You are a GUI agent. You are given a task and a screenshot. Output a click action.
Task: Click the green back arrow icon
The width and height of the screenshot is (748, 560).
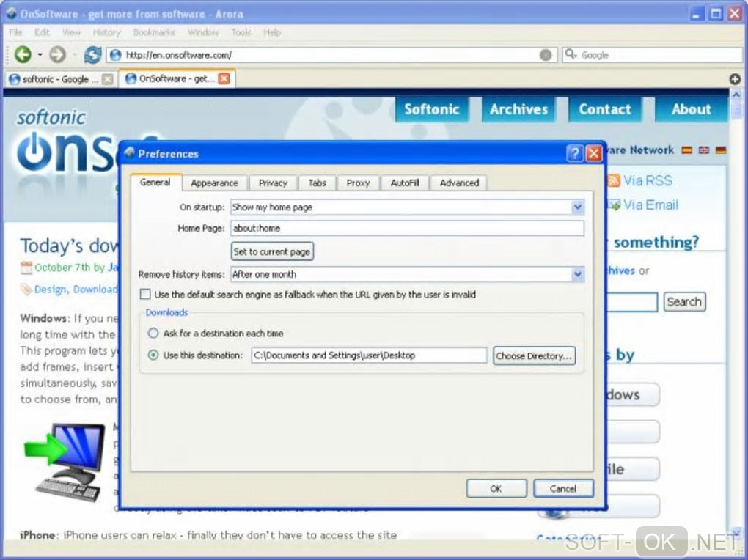(x=23, y=54)
